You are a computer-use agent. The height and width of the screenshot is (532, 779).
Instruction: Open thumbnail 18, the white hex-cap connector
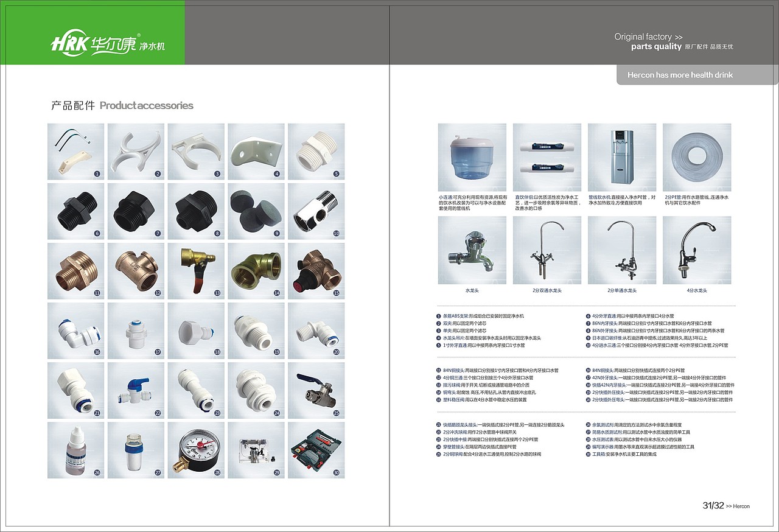[x=196, y=331]
